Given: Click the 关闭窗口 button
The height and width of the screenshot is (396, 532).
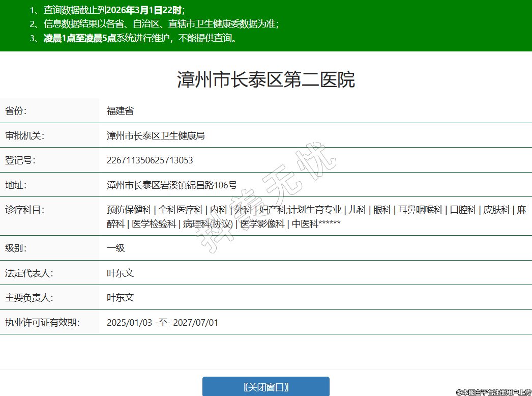Looking at the screenshot, I should click(x=265, y=387).
